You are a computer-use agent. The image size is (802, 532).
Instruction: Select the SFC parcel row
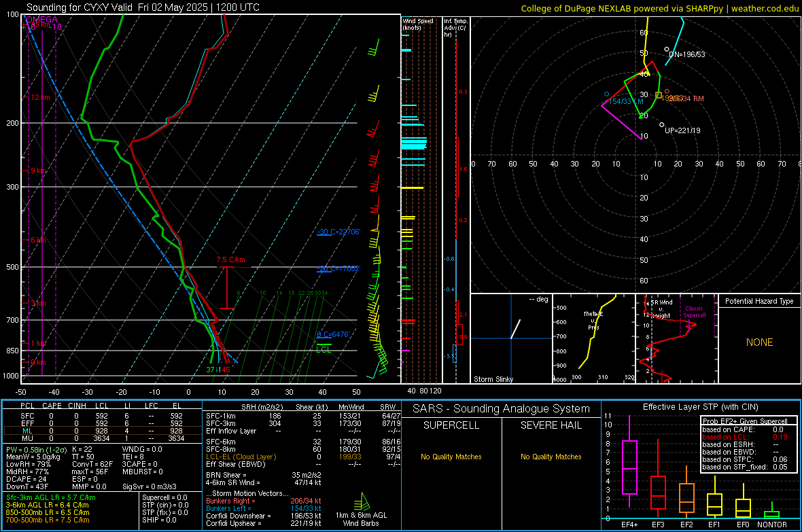(102, 416)
